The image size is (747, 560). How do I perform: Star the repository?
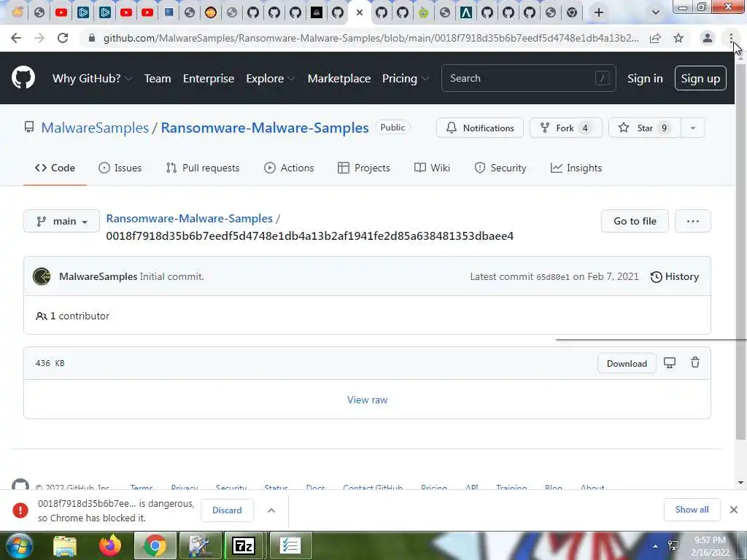pyautogui.click(x=645, y=128)
